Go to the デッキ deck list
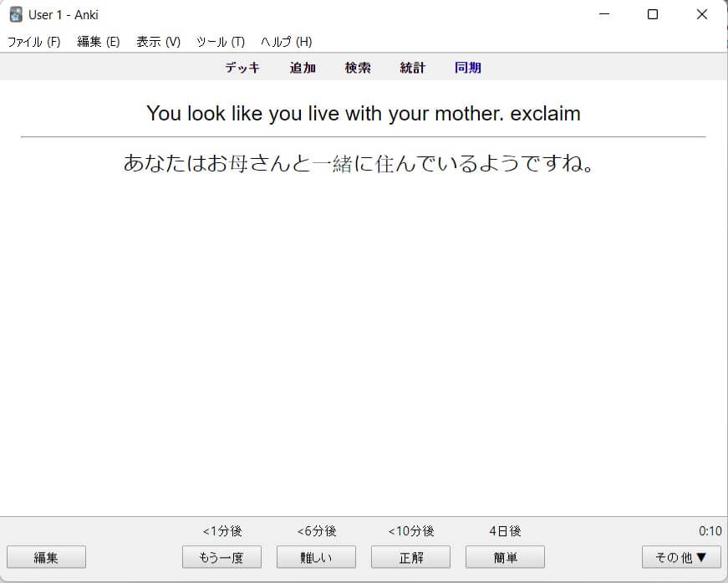This screenshot has height=583, width=728. (x=242, y=68)
